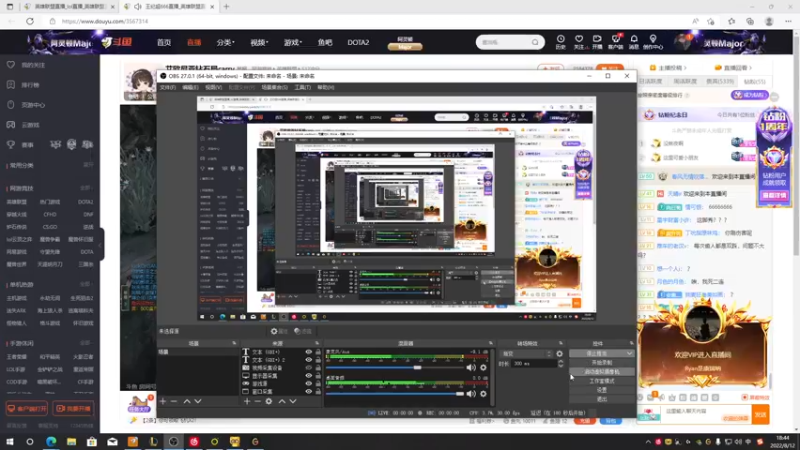800x450 pixels.
Task: Open 历史 history icon on Douyu header
Action: (x=560, y=42)
